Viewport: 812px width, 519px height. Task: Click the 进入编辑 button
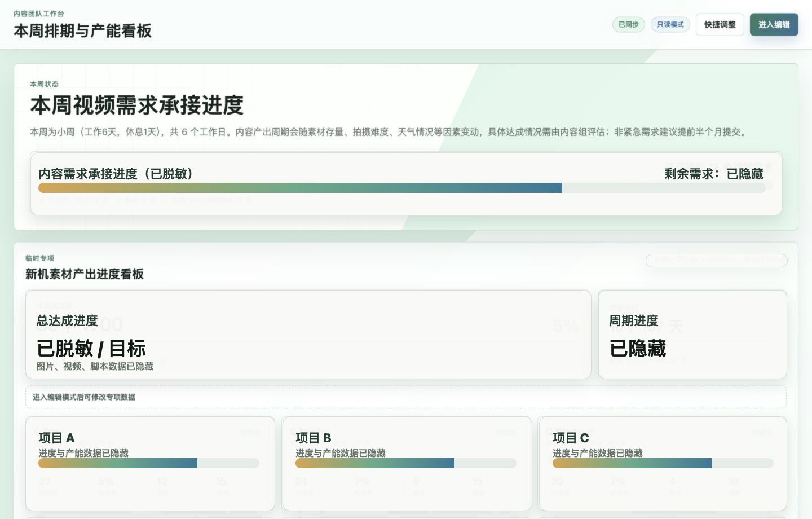pos(774,24)
